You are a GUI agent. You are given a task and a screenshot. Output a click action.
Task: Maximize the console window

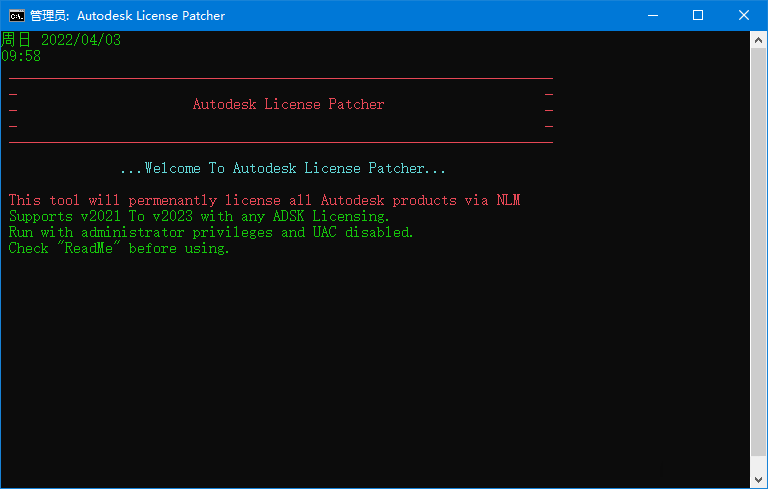coord(698,15)
